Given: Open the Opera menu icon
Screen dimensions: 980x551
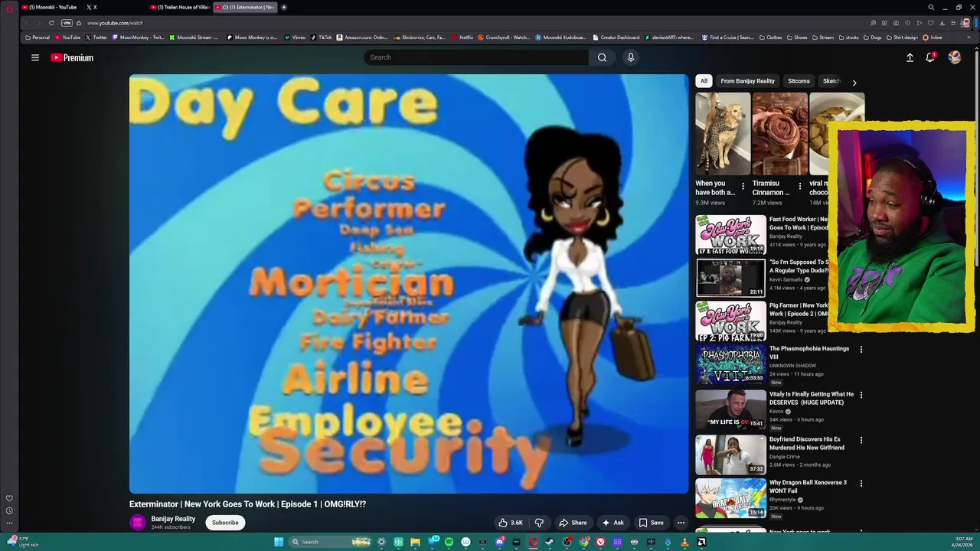Looking at the screenshot, I should click(x=9, y=8).
